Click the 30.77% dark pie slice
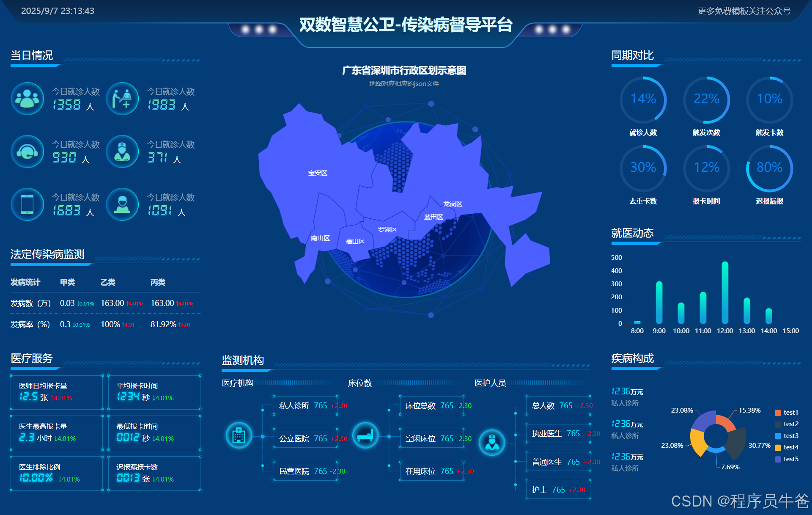The height and width of the screenshot is (515, 812). [737, 443]
